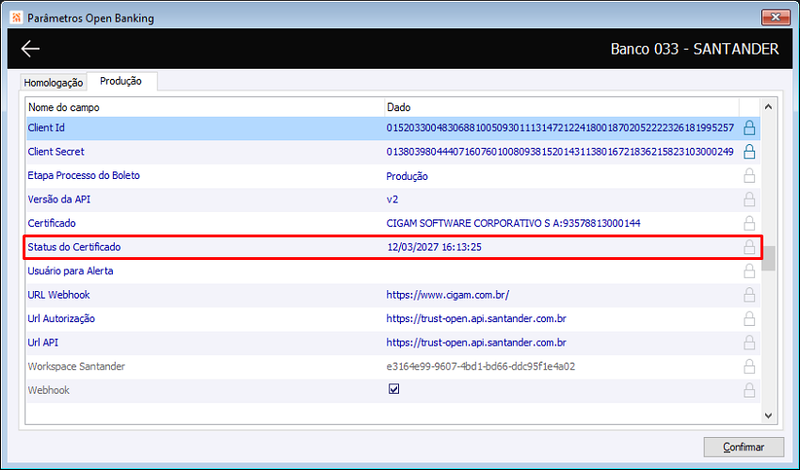Click the scrollbar up arrow
Image resolution: width=800 pixels, height=470 pixels.
(x=768, y=107)
